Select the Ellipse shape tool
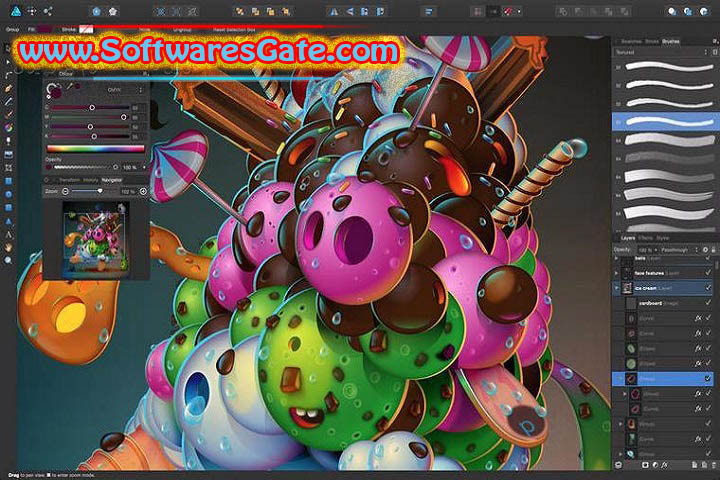This screenshot has width=720, height=480. [8, 194]
